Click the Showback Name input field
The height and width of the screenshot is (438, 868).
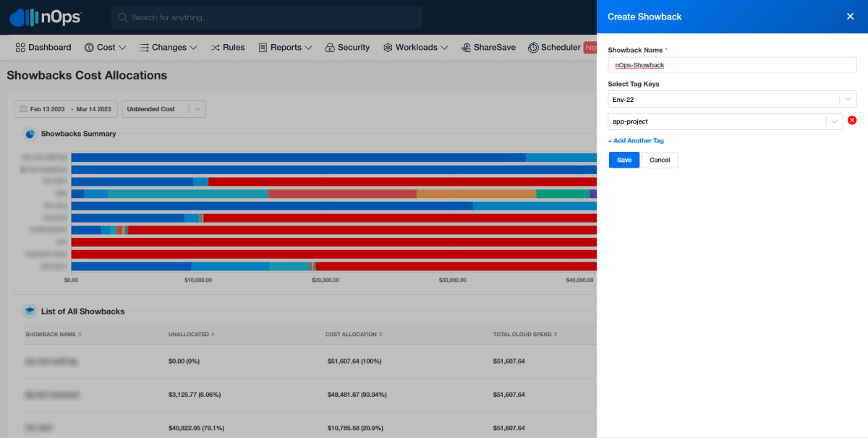click(x=731, y=64)
